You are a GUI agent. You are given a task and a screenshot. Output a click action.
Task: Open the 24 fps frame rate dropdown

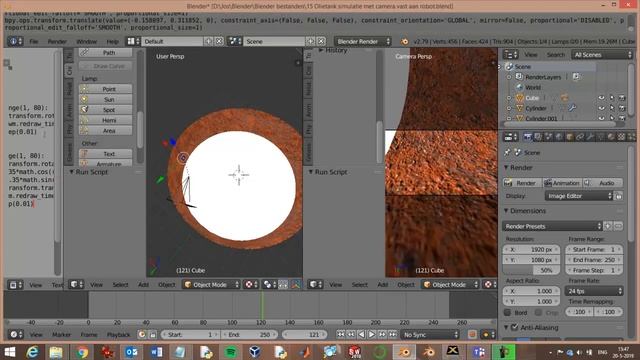click(594, 291)
